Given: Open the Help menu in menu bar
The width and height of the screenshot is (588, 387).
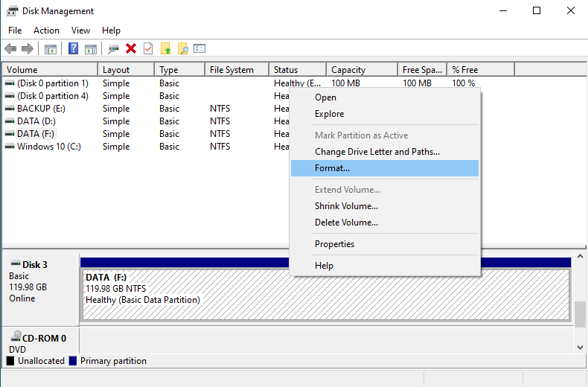Looking at the screenshot, I should 111,31.
